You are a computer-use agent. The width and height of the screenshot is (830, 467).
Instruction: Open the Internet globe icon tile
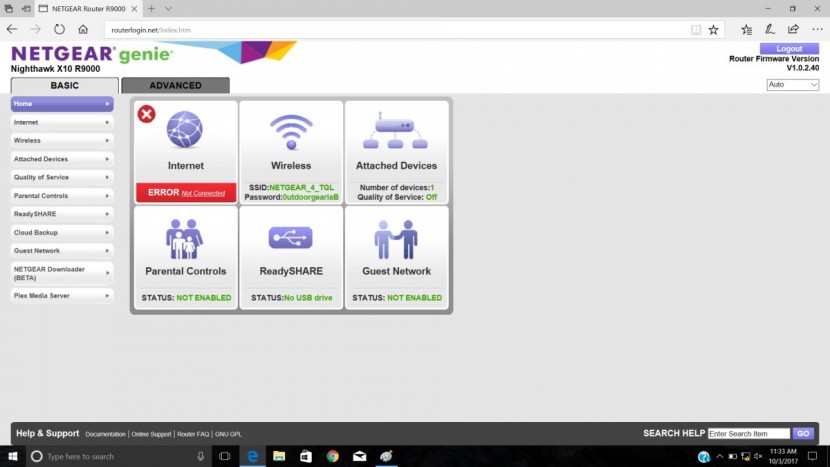point(184,129)
